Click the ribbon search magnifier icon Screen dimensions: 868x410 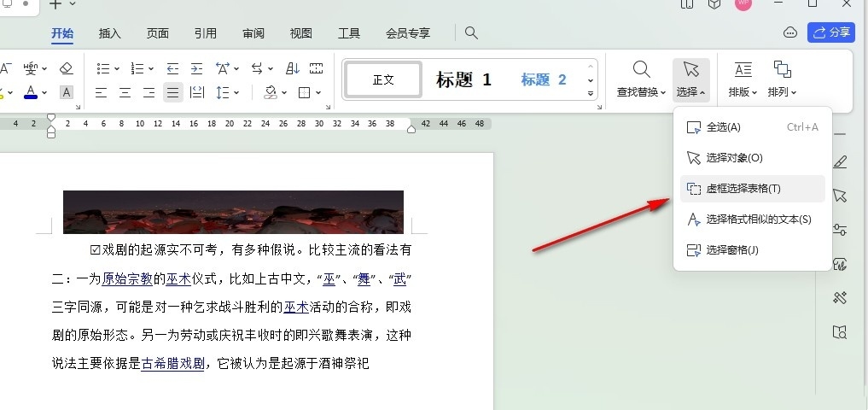(471, 32)
